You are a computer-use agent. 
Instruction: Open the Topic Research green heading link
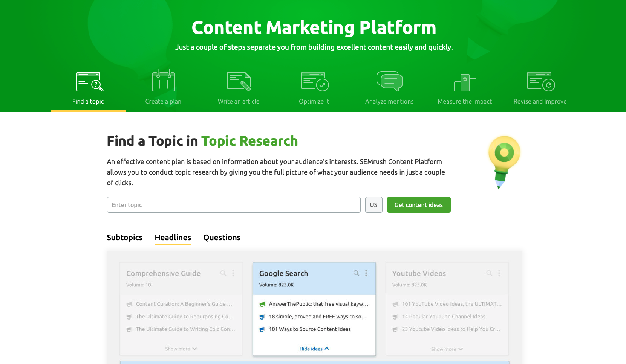[x=249, y=141]
